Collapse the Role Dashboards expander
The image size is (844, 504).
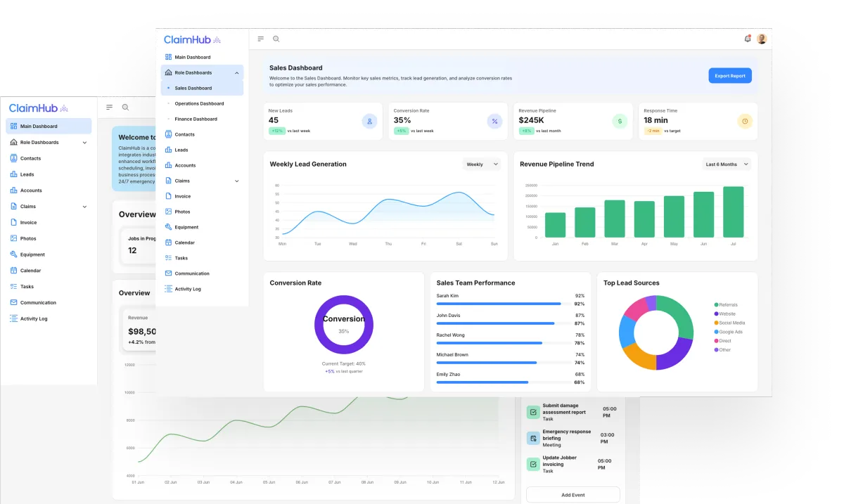(236, 72)
